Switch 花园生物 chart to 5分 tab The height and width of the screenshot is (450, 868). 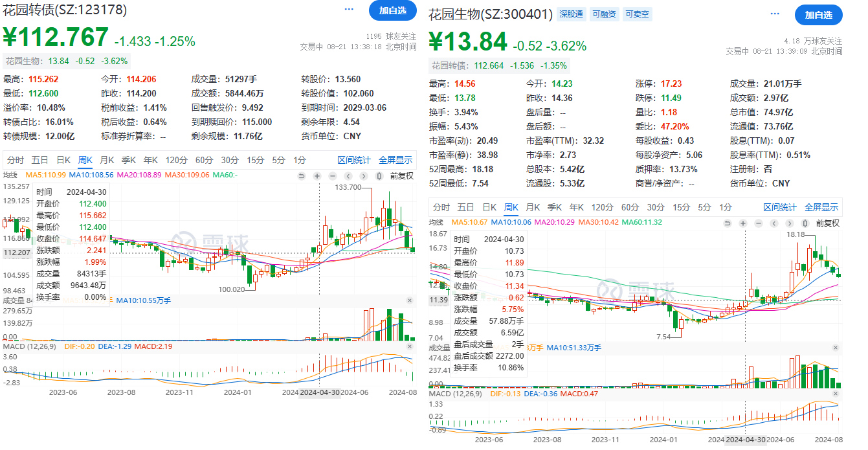(704, 207)
